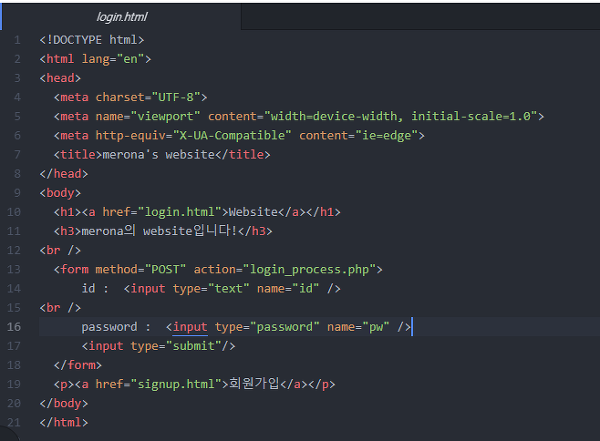Click line number 16 in the gutter
The image size is (600, 441).
14,327
